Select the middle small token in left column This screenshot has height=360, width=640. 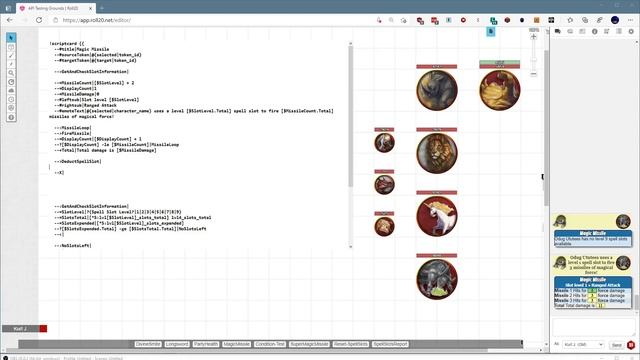coord(384,185)
